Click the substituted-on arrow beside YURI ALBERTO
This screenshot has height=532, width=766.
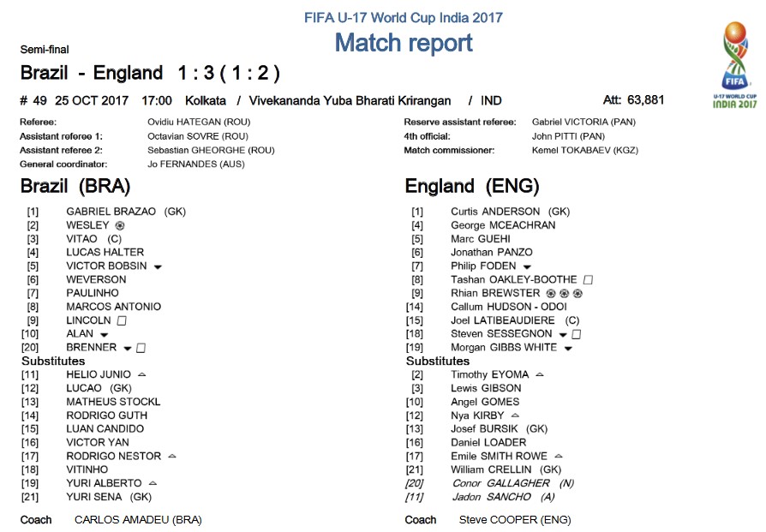153,483
